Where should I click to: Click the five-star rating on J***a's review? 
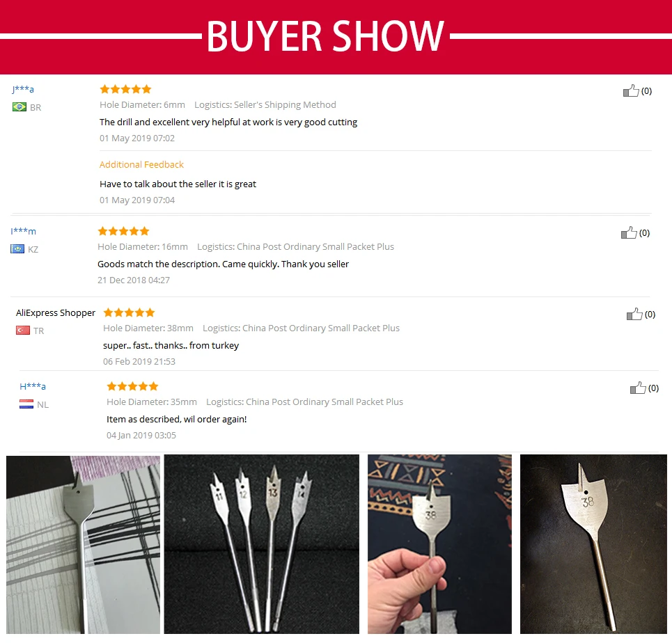pos(125,89)
